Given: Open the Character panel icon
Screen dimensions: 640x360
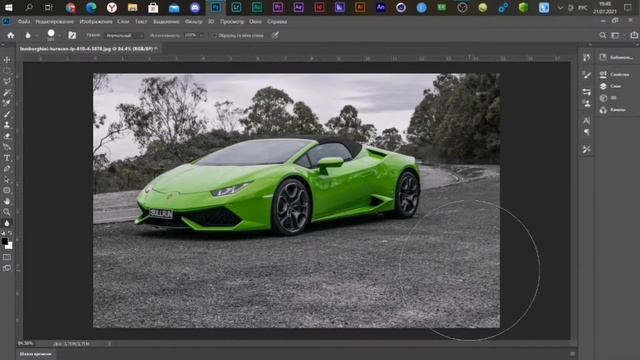Looking at the screenshot, I should [587, 120].
